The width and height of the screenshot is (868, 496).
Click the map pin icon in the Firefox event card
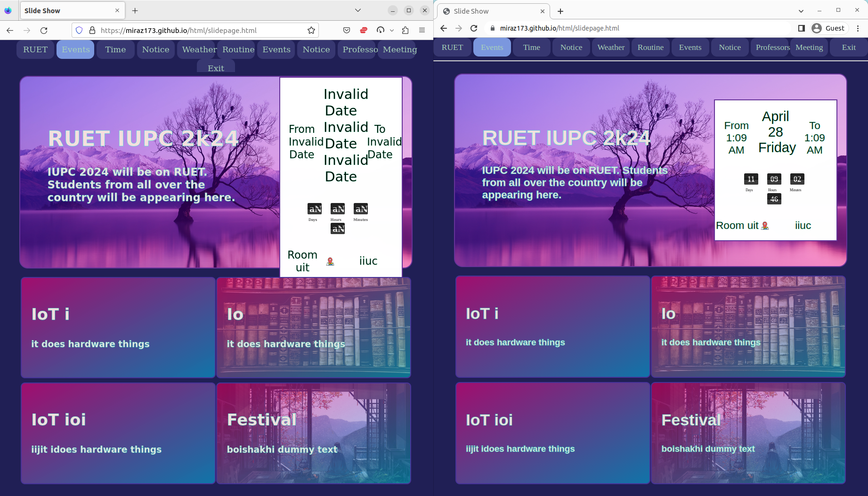pos(330,261)
